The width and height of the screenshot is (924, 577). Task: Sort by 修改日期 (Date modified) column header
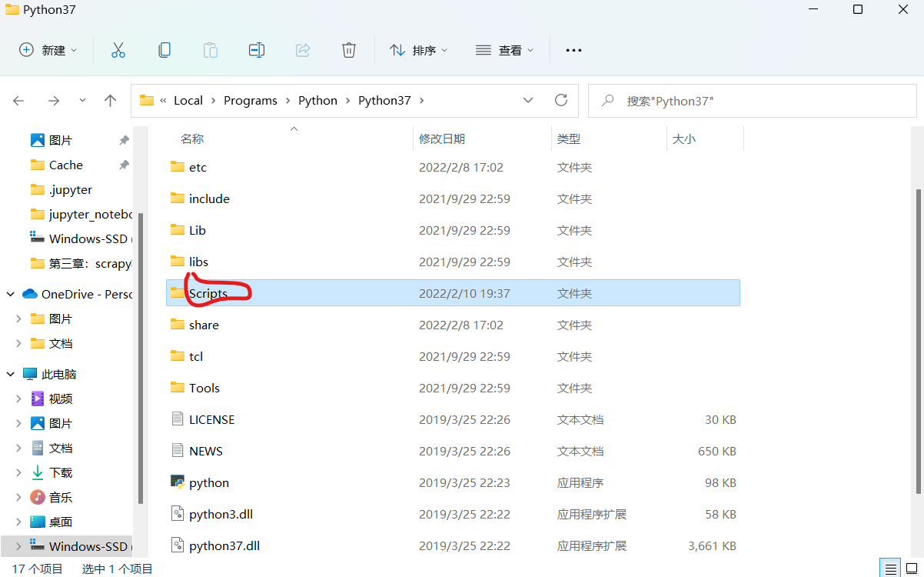(442, 139)
